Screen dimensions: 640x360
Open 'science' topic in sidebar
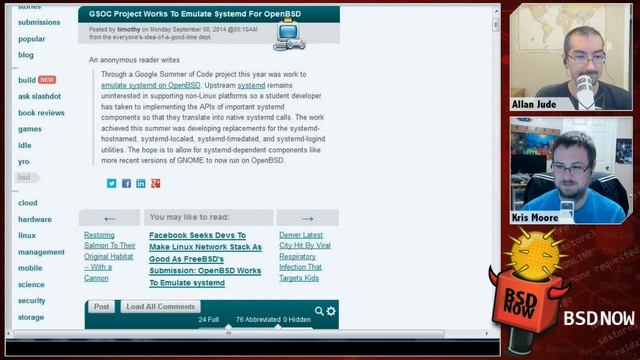coord(31,284)
